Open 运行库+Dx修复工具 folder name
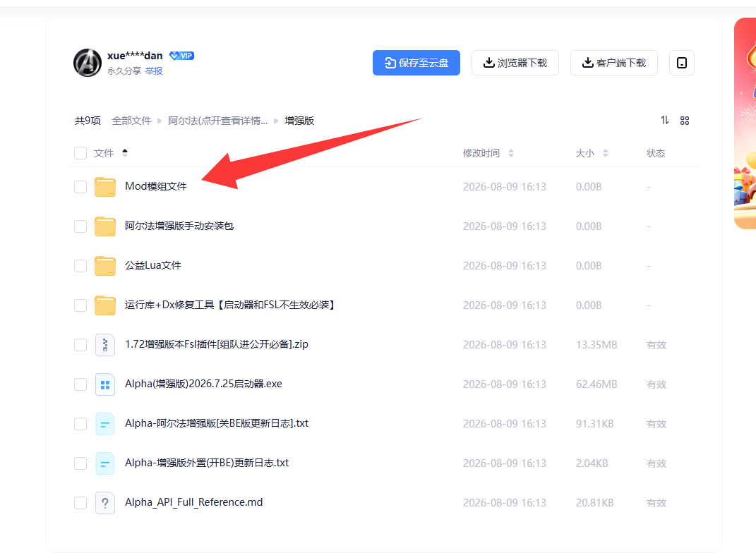Image resolution: width=756 pixels, height=553 pixels. point(230,305)
